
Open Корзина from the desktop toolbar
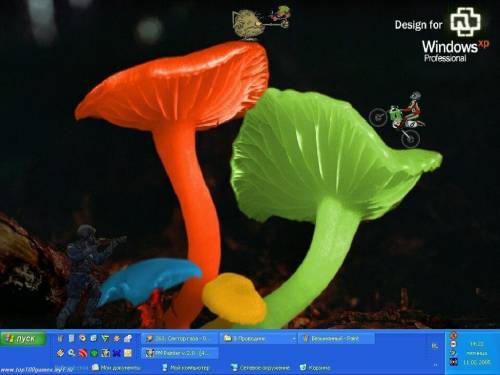(315, 368)
